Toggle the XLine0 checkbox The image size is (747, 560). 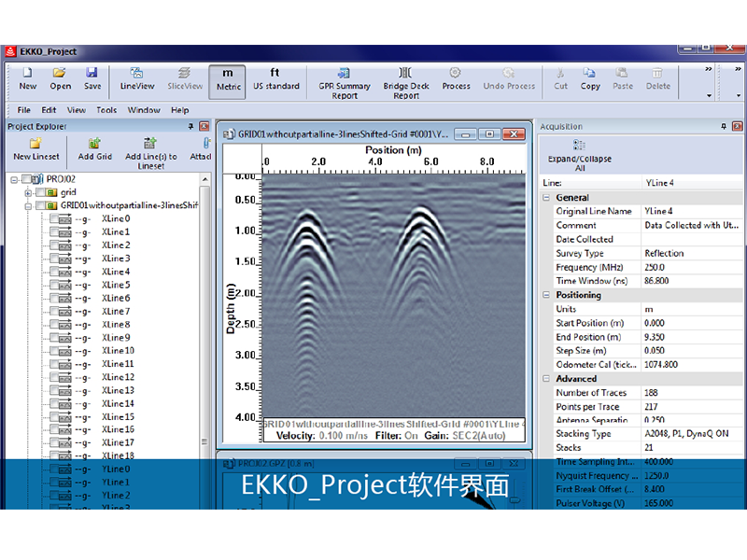point(54,218)
